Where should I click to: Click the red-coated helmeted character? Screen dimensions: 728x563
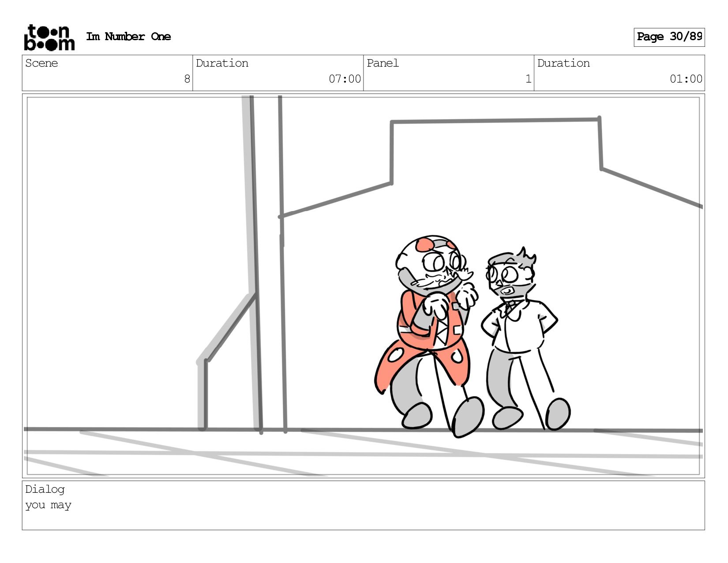click(429, 336)
